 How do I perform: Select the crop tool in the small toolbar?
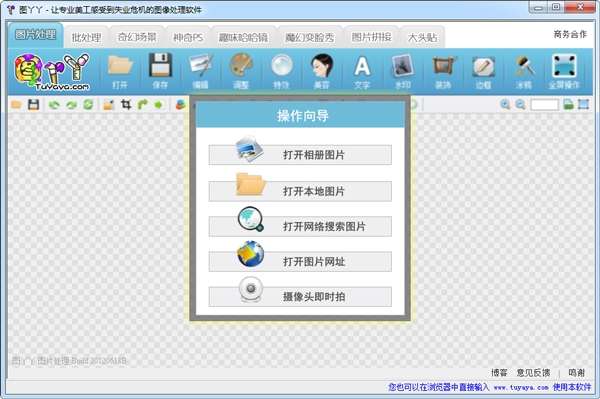coord(126,104)
